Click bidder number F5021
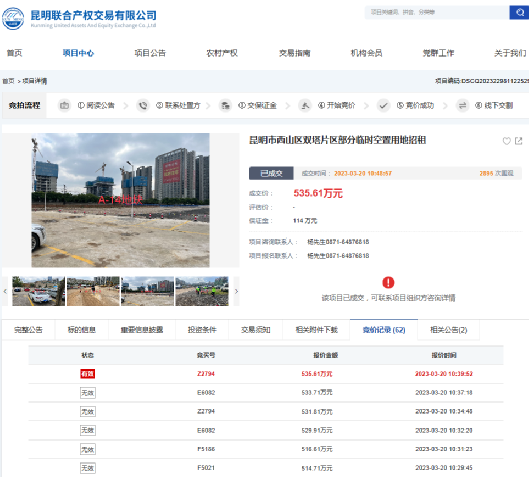 pos(206,468)
